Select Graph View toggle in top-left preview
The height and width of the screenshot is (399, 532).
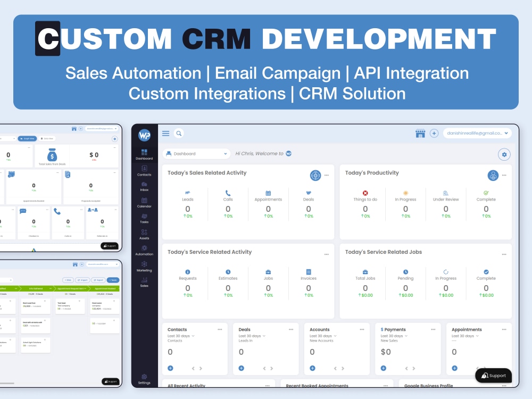coord(27,138)
